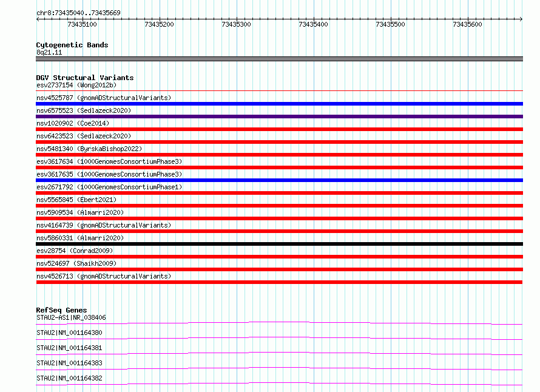Click ruler position 73435400
540x392 pixels.
point(314,24)
